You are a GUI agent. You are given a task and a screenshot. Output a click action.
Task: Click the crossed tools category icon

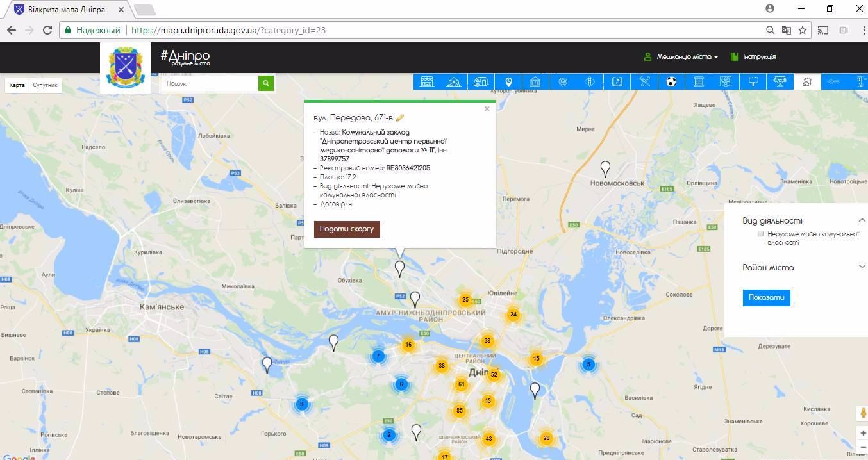tap(644, 81)
